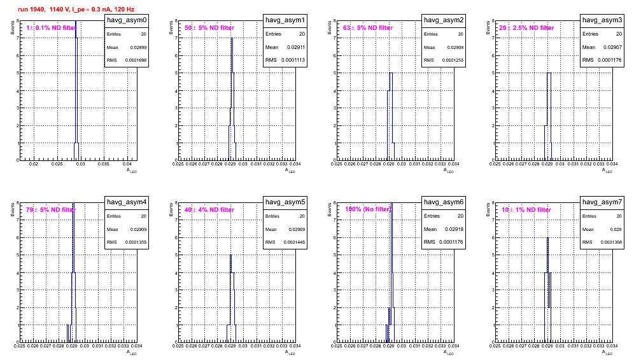Click Mean value 0.02911 in havg_asym1
This screenshot has height=364, width=634.
click(x=296, y=47)
